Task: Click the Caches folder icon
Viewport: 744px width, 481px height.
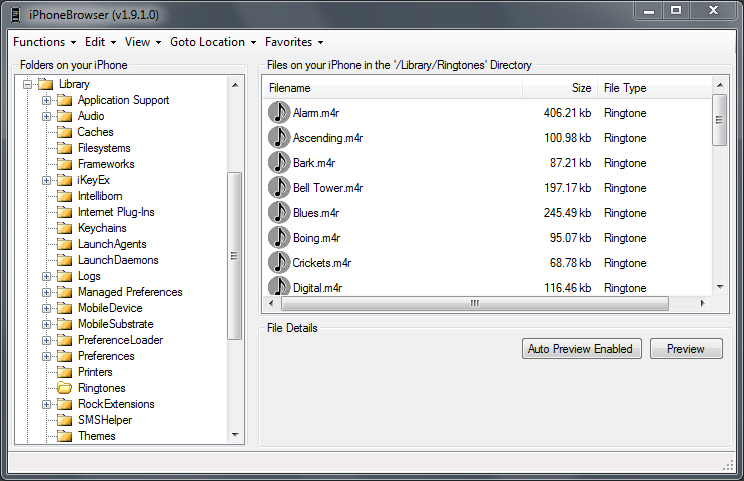Action: click(x=65, y=132)
